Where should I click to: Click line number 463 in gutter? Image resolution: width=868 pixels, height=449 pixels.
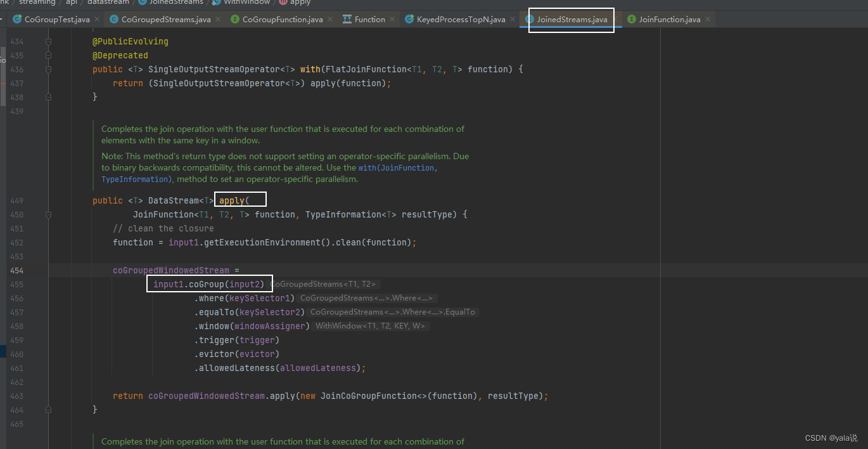click(x=17, y=396)
